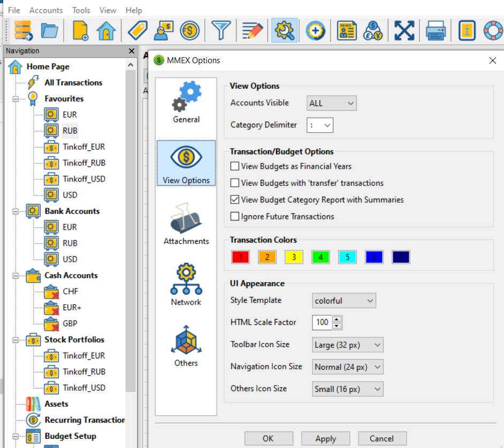Select CHF cash account
504x448 pixels.
[x=71, y=291]
